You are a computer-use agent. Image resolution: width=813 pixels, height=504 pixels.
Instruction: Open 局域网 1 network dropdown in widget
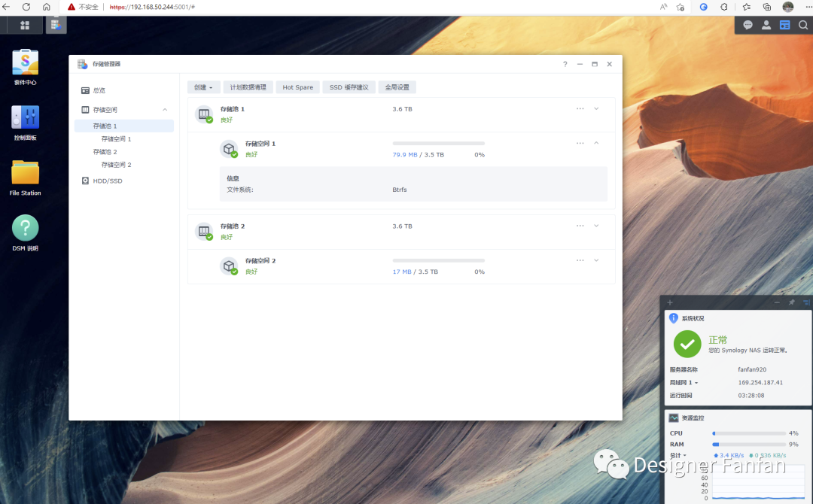click(x=684, y=382)
